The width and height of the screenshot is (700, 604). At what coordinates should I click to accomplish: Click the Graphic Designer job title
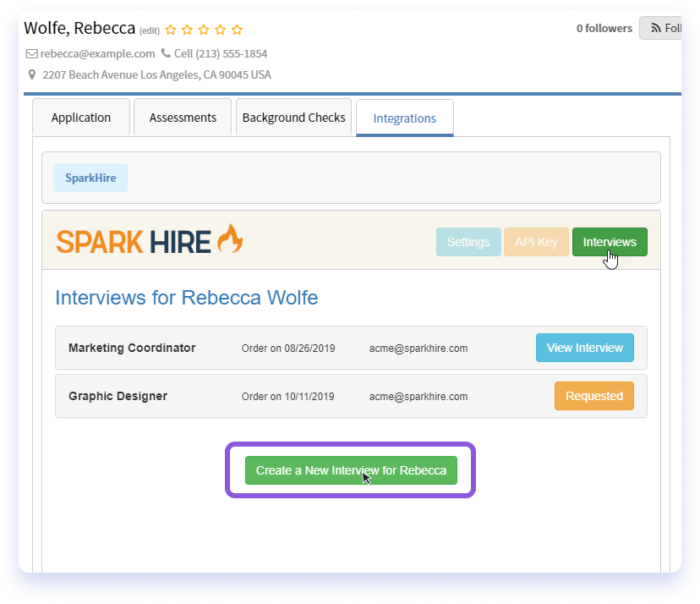[118, 396]
